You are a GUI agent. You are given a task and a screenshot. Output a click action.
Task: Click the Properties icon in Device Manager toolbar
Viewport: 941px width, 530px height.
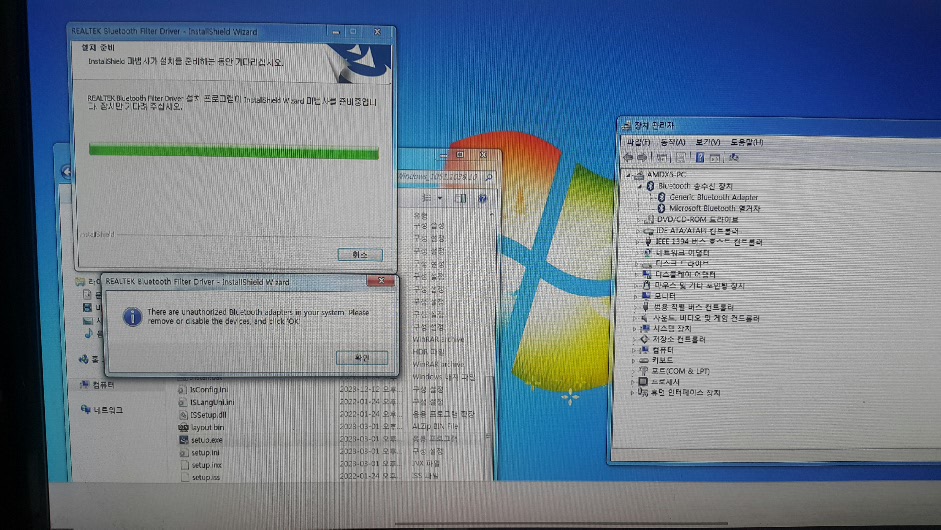point(681,157)
